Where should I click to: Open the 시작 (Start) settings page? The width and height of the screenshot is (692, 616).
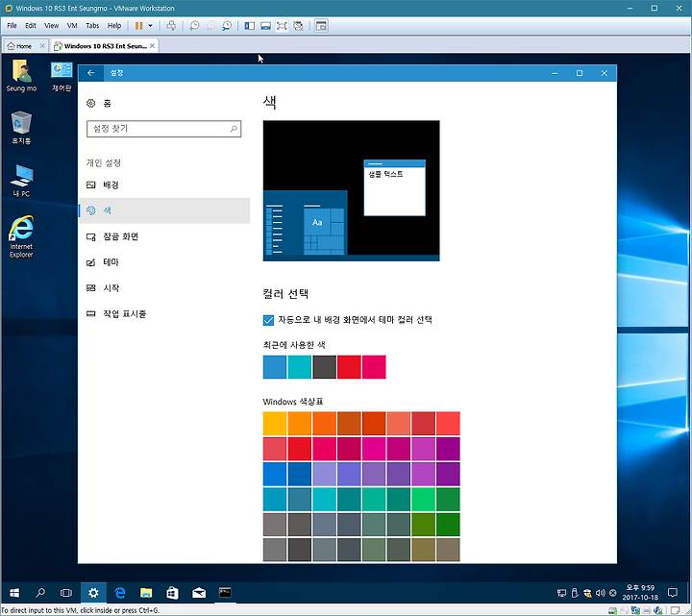click(164, 287)
